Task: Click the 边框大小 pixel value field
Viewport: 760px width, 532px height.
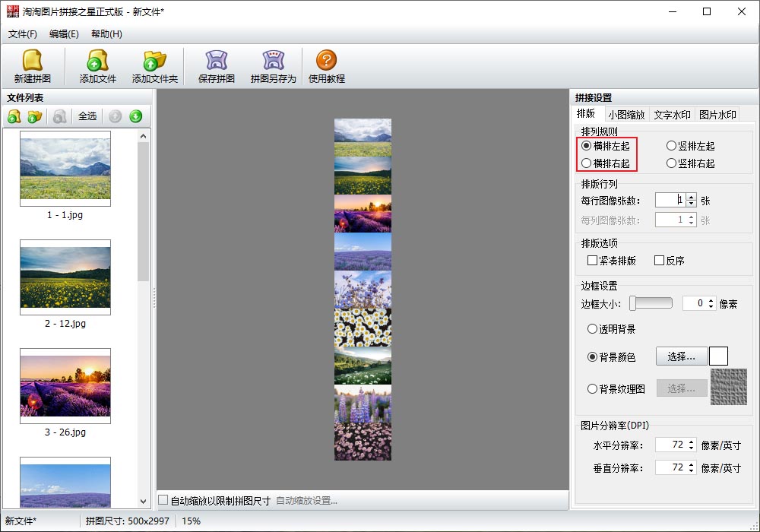Action: click(695, 303)
